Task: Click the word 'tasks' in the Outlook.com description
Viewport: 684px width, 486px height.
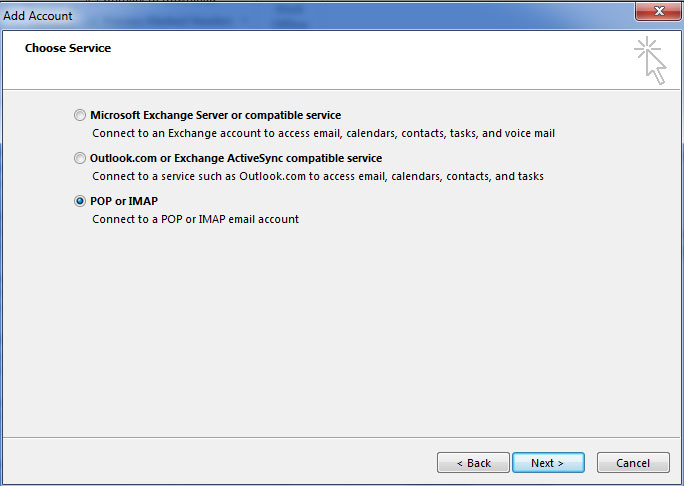Action: 530,176
